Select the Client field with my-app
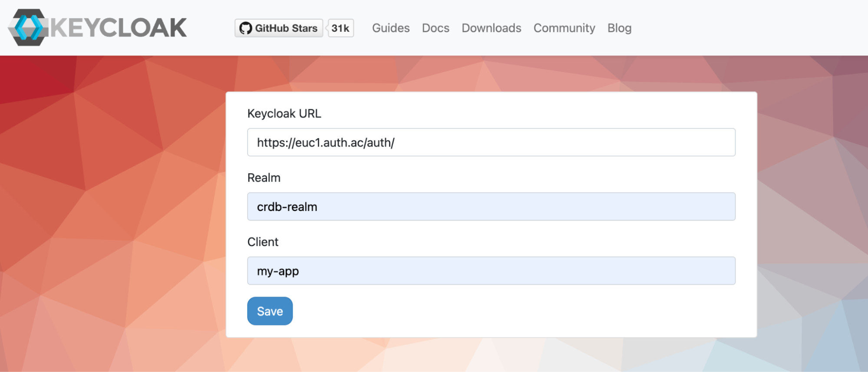 [491, 271]
